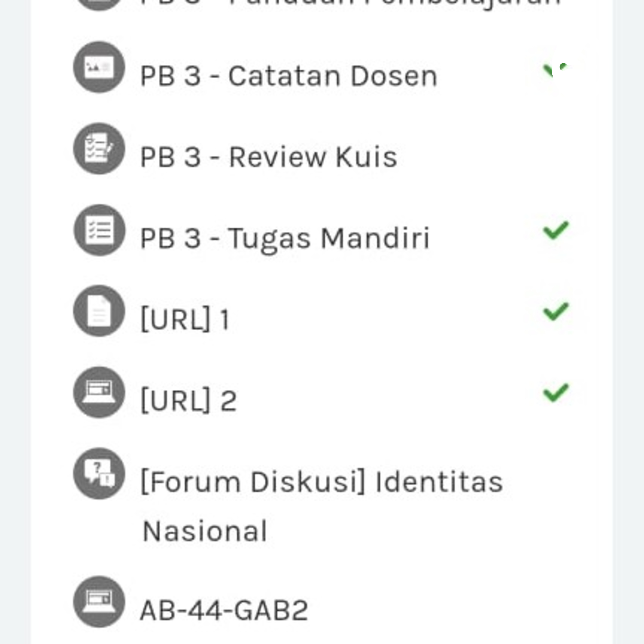Click the Forum Diskusi chat bubbles icon
The height and width of the screenshot is (644, 644).
pos(99,474)
